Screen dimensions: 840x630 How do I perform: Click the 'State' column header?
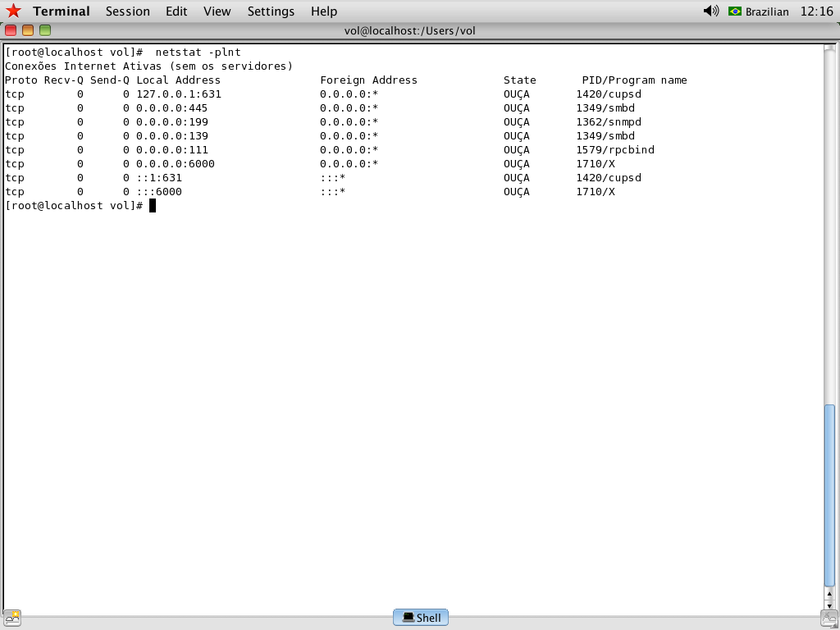519,80
